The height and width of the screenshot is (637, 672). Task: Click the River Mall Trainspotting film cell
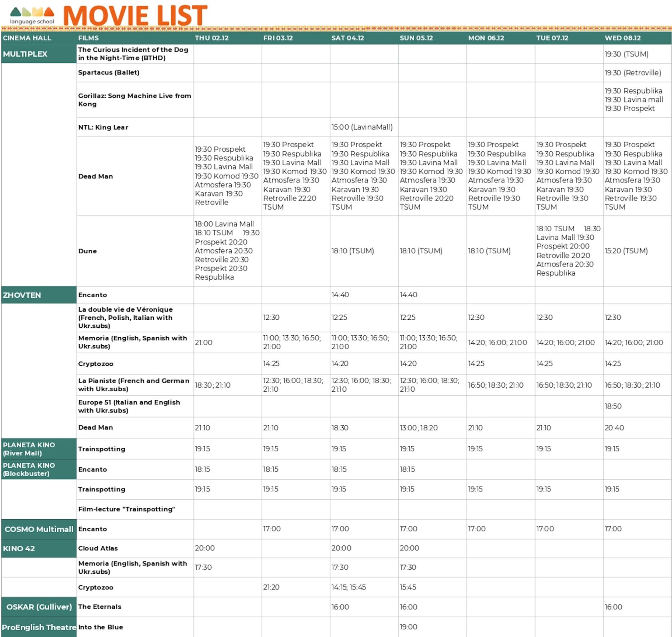tap(135, 449)
